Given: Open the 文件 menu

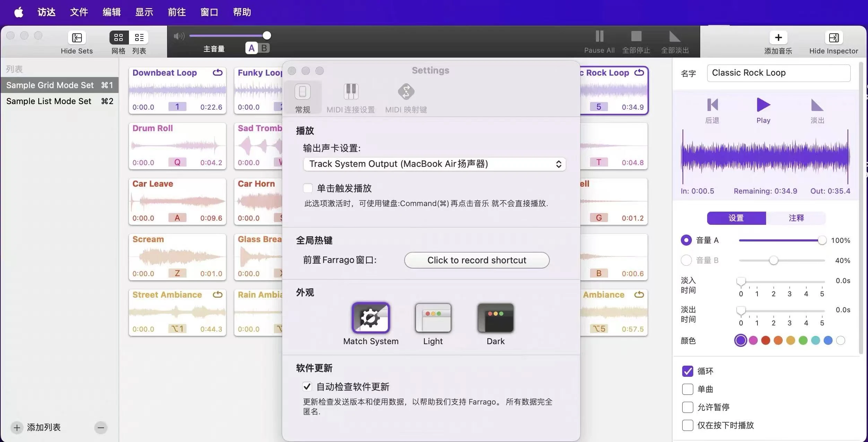Looking at the screenshot, I should point(79,12).
